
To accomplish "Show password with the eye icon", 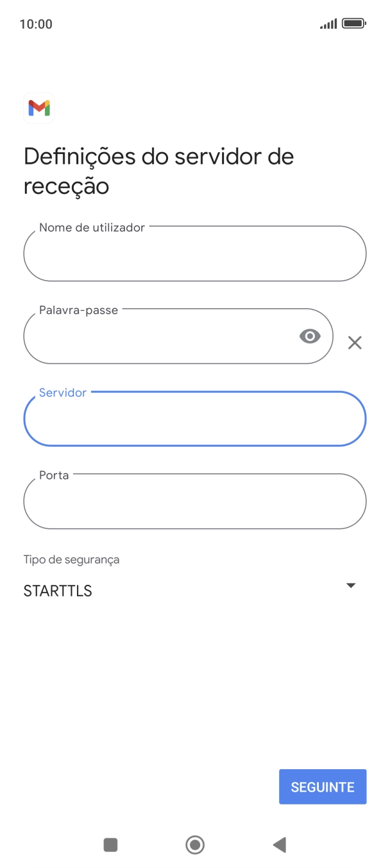I will 310,336.
